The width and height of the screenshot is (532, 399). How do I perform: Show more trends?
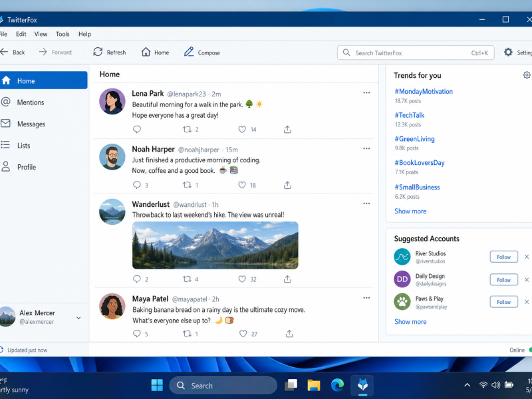tap(410, 211)
